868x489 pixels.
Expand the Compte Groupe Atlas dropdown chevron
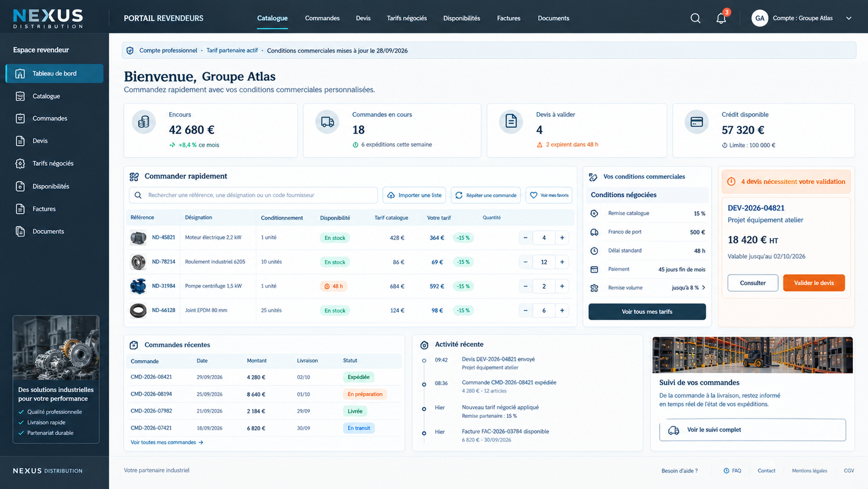pos(848,18)
